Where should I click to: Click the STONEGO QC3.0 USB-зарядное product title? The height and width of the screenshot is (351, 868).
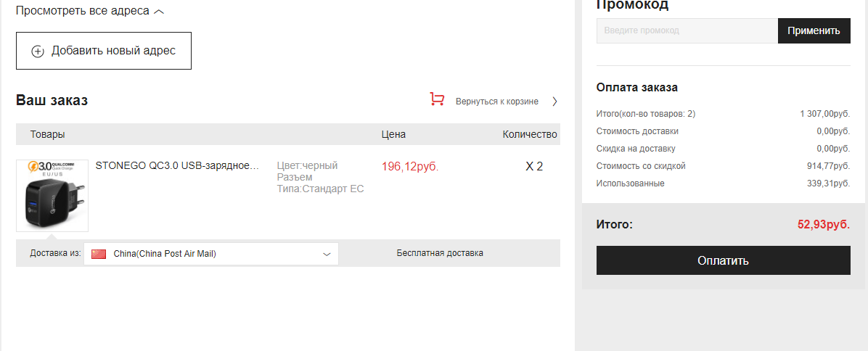pos(177,165)
